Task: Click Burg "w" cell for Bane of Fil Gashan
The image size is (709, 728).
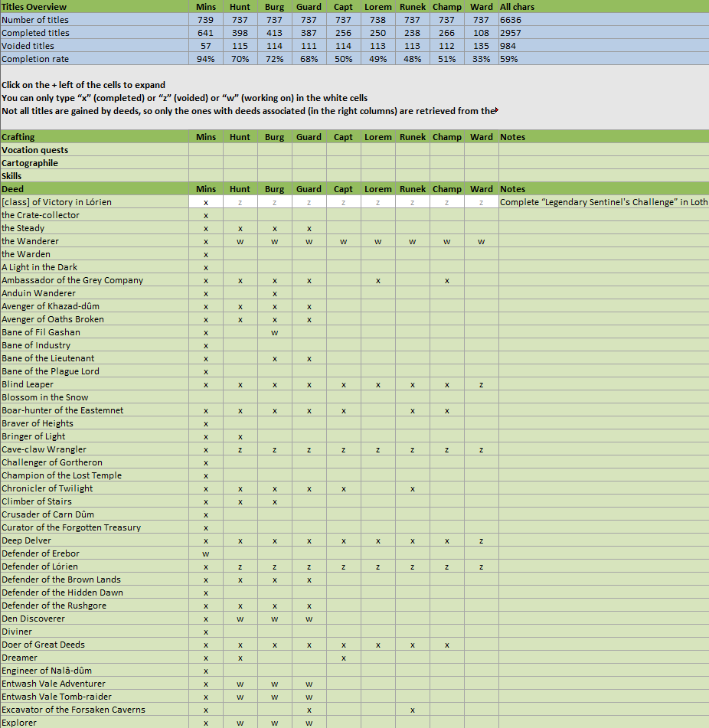Action: point(274,331)
